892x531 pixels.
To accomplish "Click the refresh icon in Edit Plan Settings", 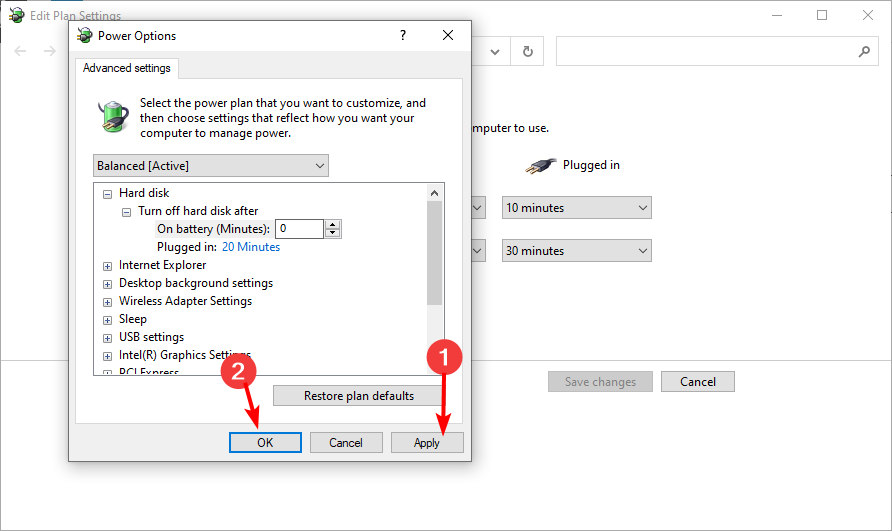I will click(527, 51).
